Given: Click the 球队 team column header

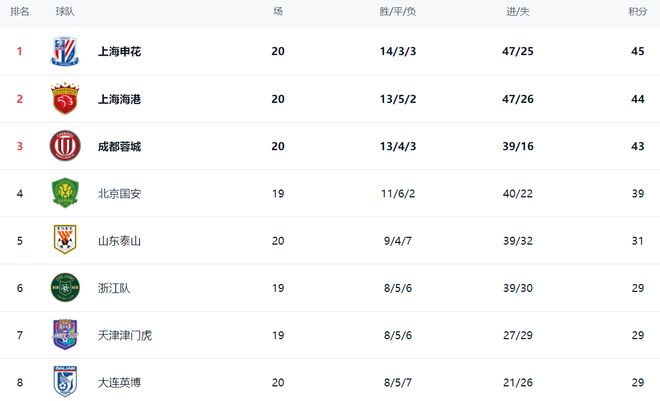Looking at the screenshot, I should click(65, 11).
